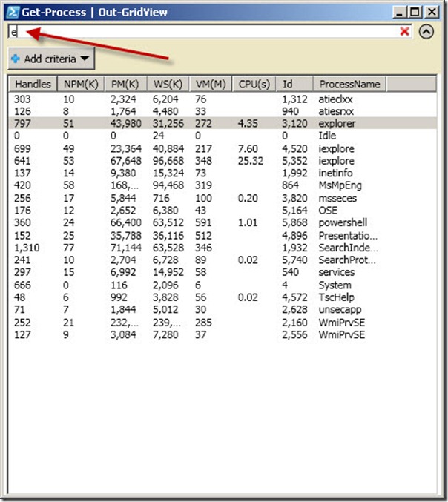448x502 pixels.
Task: Open the Add criteria dropdown
Action: [51, 59]
